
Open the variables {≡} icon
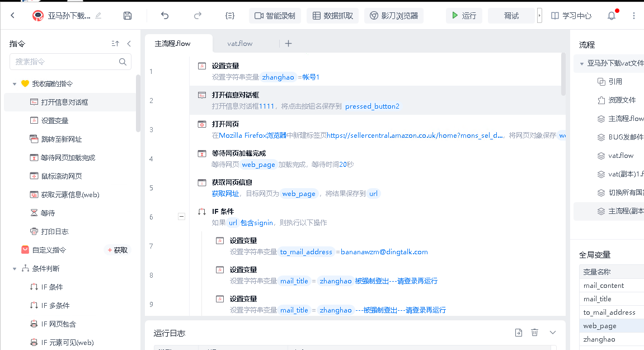229,16
